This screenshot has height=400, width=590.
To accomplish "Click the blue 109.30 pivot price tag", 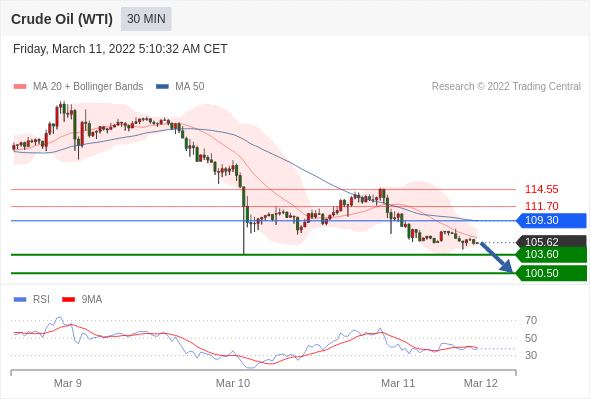I will click(x=552, y=221).
